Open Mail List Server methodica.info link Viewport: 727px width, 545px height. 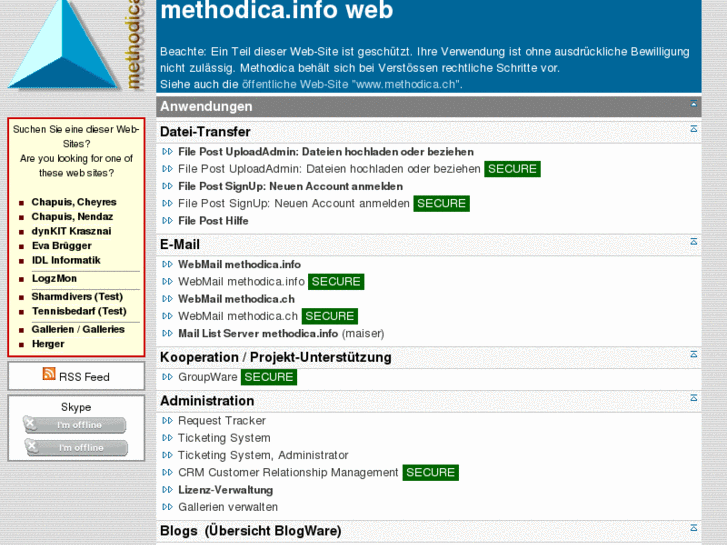click(258, 333)
